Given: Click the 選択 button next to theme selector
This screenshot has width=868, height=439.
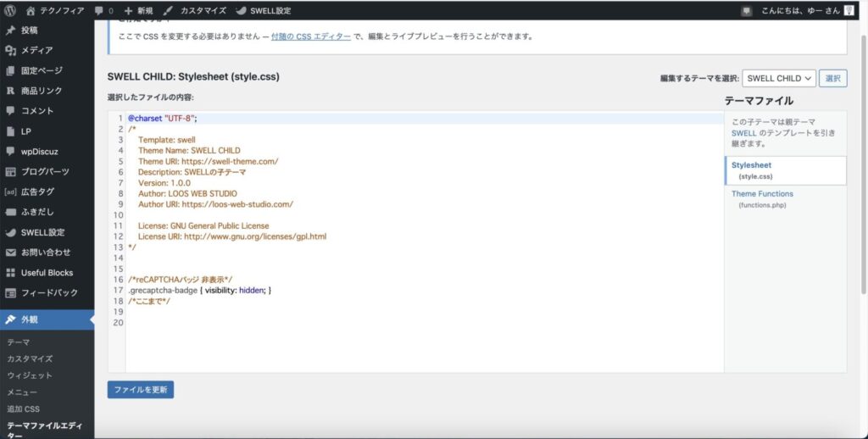Looking at the screenshot, I should pos(833,78).
